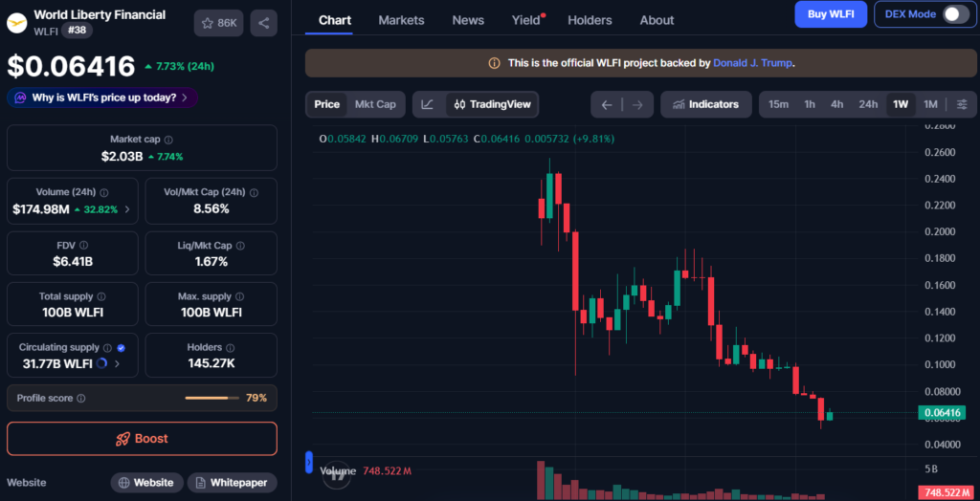Click the Boost button
This screenshot has width=980, height=501.
click(x=142, y=439)
